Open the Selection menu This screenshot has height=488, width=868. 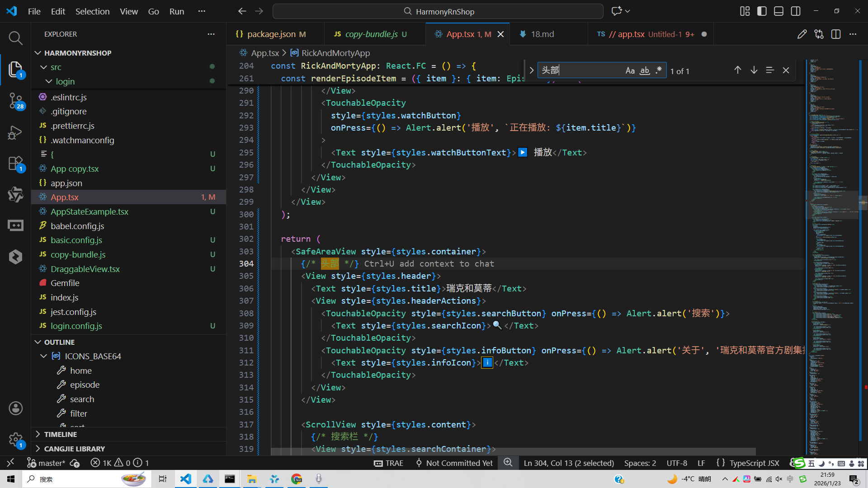point(92,11)
